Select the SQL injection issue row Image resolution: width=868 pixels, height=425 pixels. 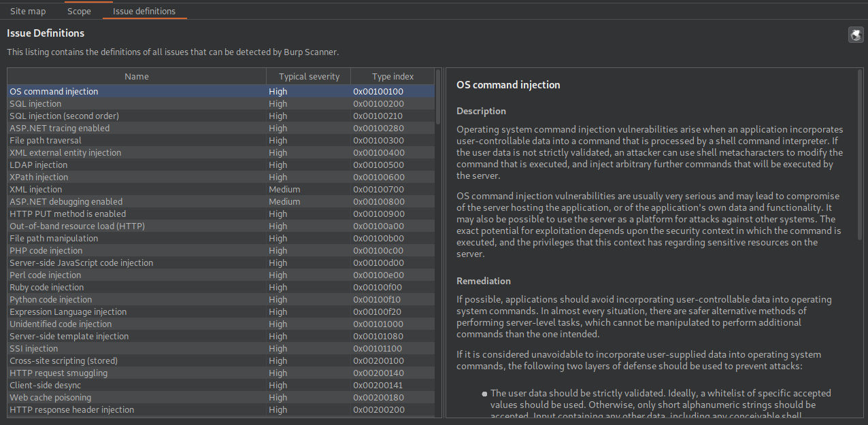click(x=221, y=103)
